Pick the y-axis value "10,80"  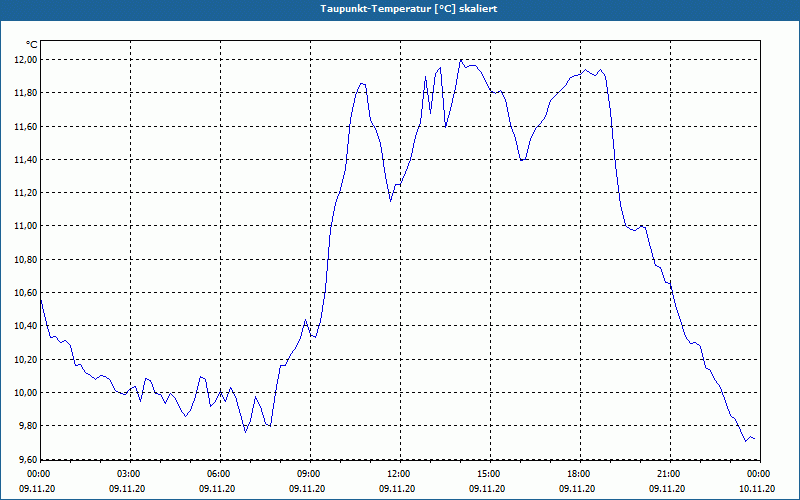pyautogui.click(x=27, y=259)
